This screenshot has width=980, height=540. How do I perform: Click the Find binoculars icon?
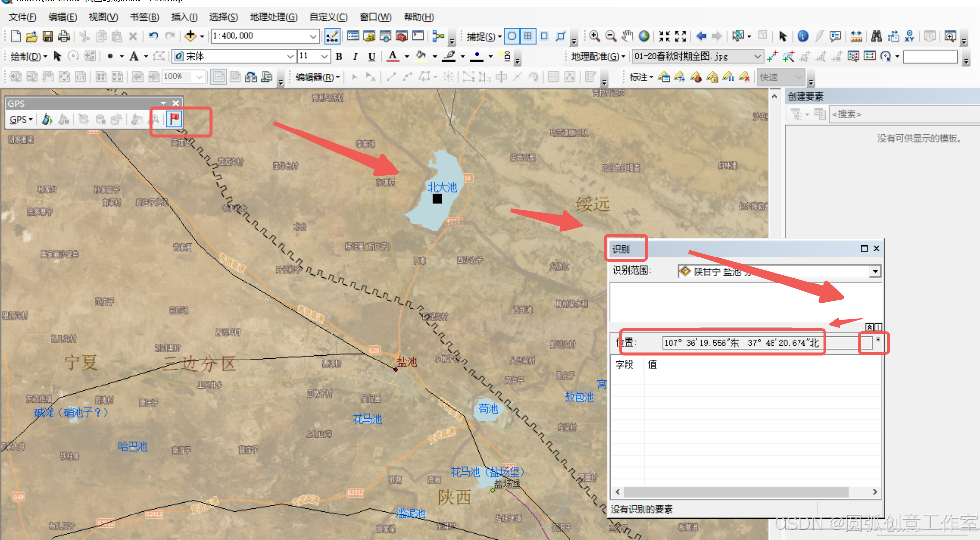[x=877, y=36]
